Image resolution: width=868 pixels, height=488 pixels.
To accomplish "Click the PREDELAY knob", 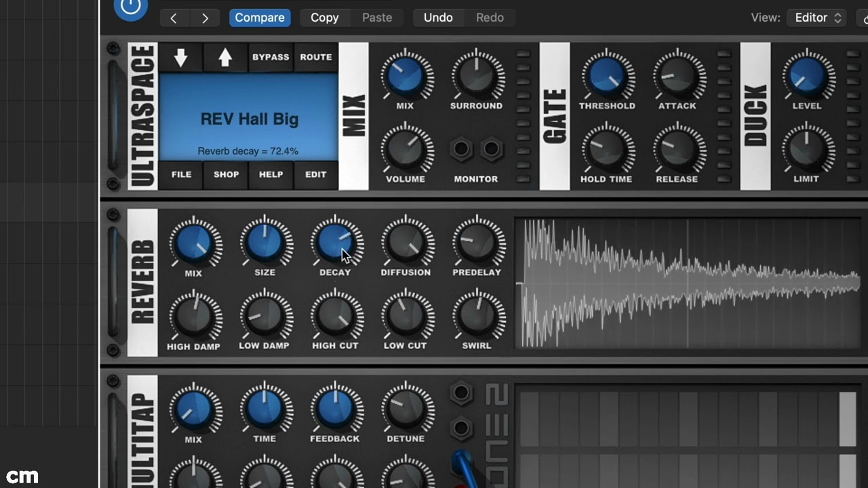I will [x=477, y=242].
